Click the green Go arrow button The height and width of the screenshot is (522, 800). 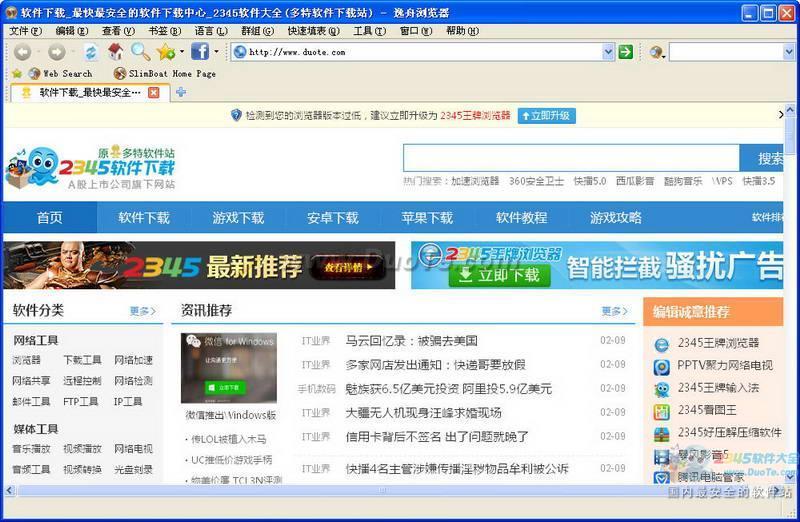click(x=626, y=52)
